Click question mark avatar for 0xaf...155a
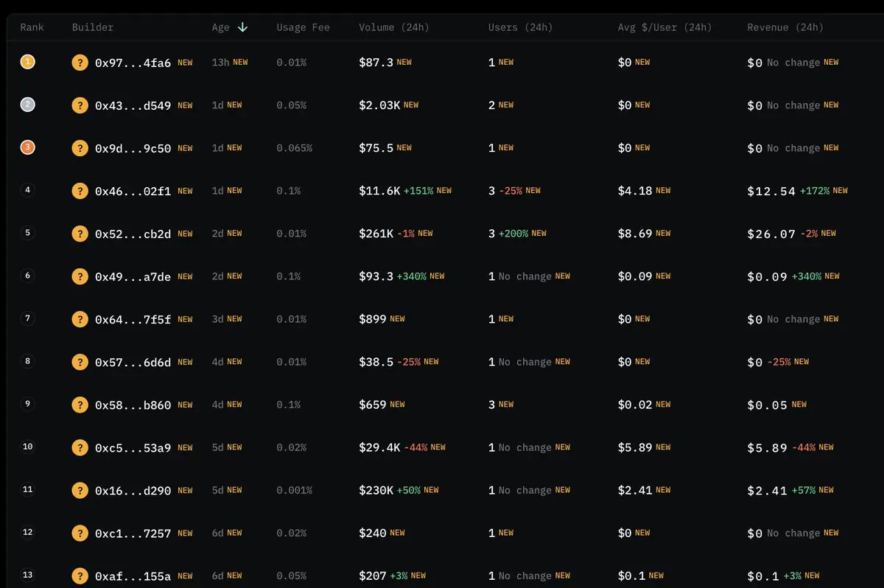884x588 pixels. coord(80,575)
